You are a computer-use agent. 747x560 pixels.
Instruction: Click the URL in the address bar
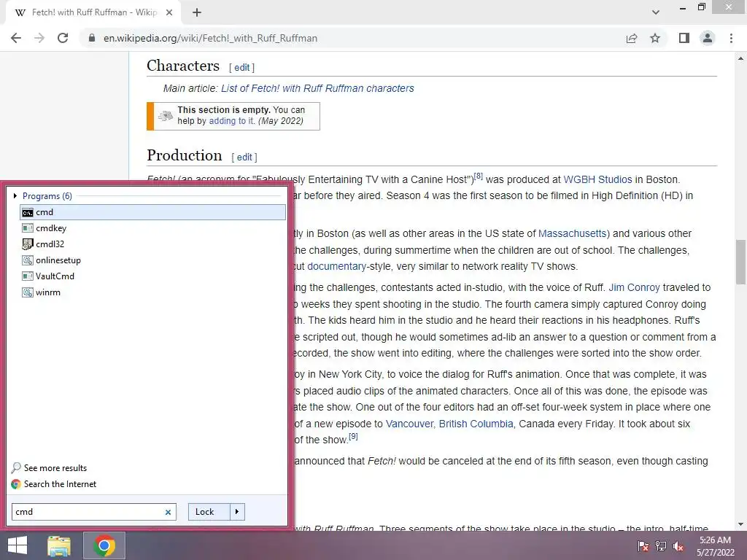click(210, 38)
